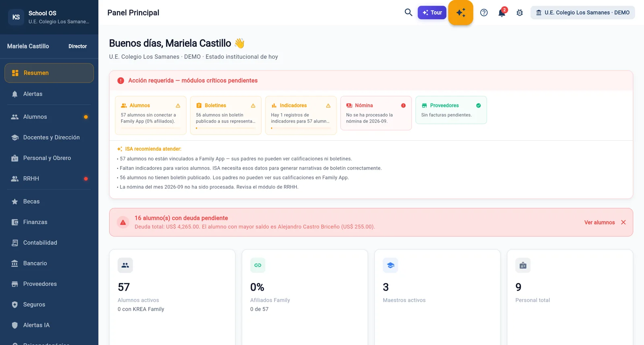Image resolution: width=644 pixels, height=345 pixels.
Task: Open notifications bell with 2 badge
Action: click(x=502, y=12)
